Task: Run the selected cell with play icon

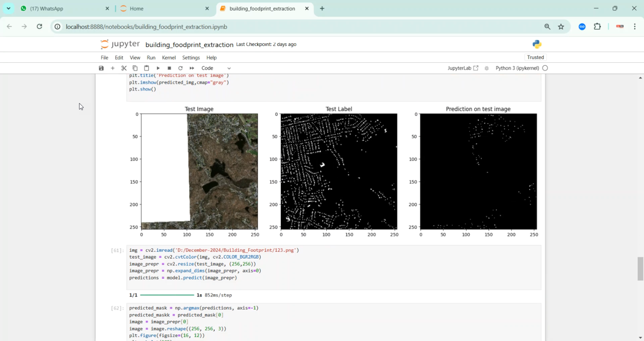Action: coord(158,68)
